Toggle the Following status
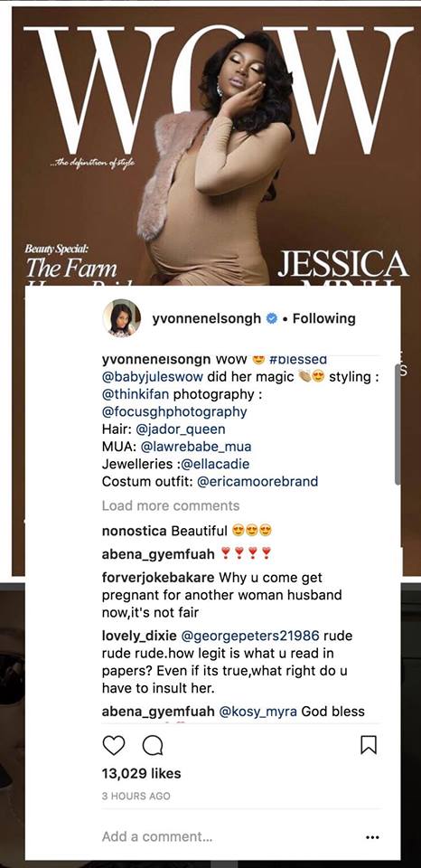421x868 pixels. coord(323,318)
